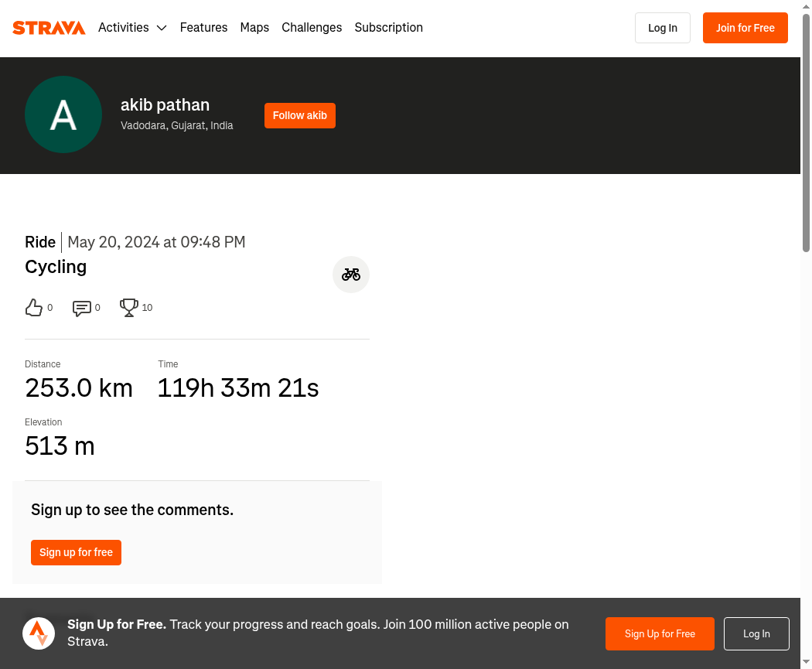This screenshot has width=812, height=669.
Task: Click Log In in the bottom banner
Action: [x=756, y=633]
